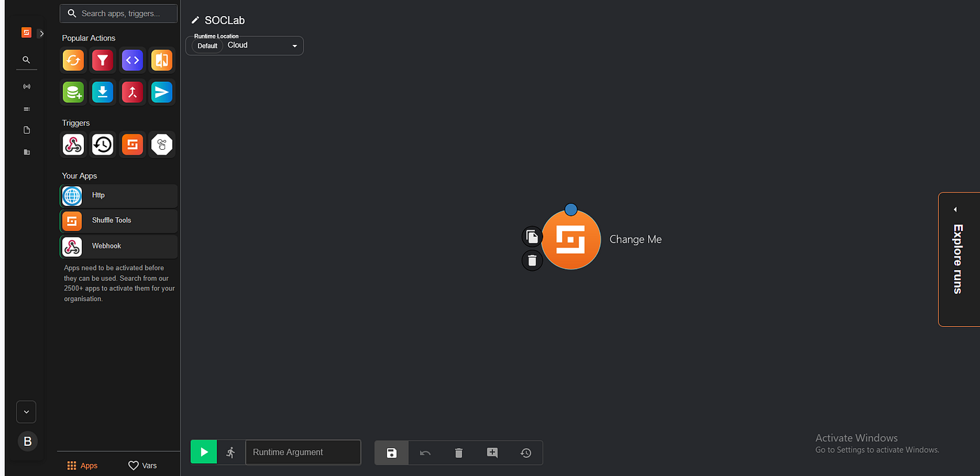980x476 pixels.
Task: Click the Shuffle logo atop the left sidebar
Action: [27, 33]
